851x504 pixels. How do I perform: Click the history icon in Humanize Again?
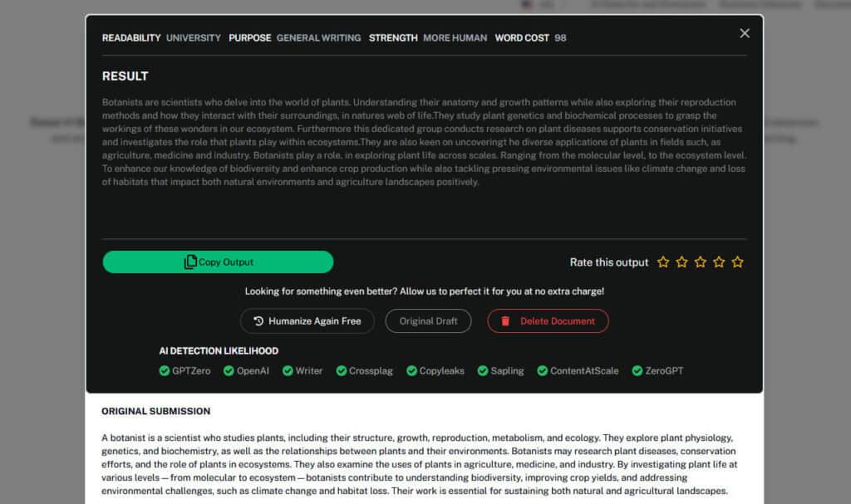click(x=258, y=321)
